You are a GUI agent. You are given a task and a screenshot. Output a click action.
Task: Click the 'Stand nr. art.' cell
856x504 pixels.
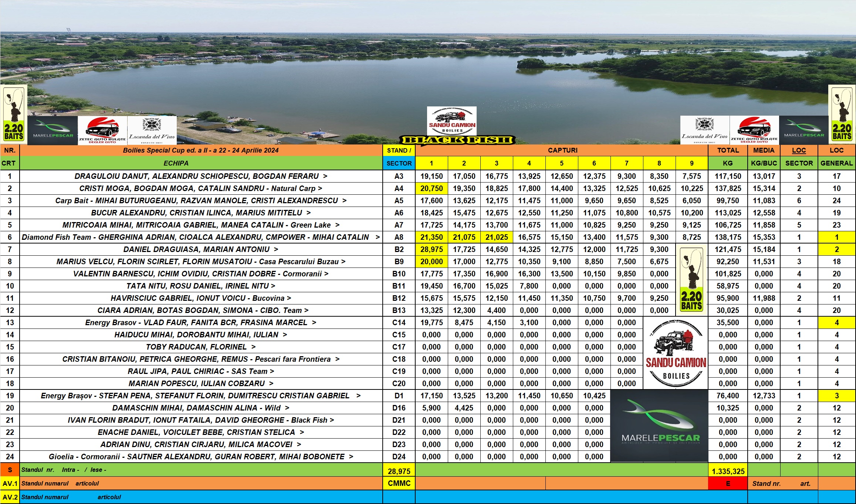coord(783,483)
